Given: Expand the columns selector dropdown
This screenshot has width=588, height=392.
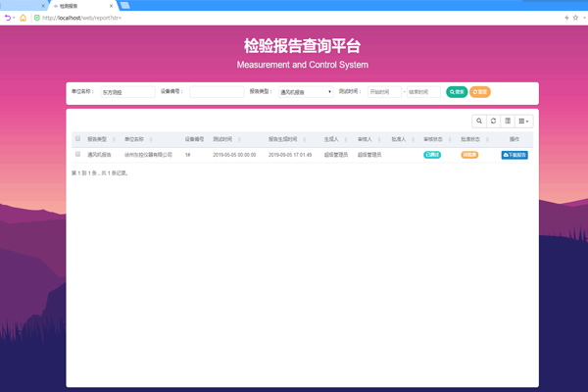Looking at the screenshot, I should point(524,122).
